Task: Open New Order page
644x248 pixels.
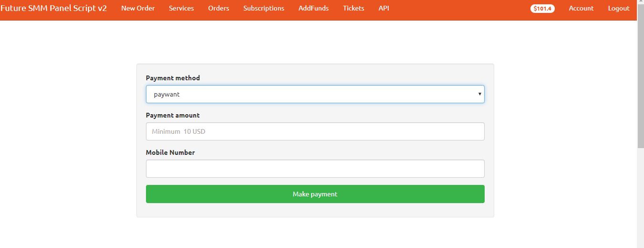Action: pyautogui.click(x=138, y=8)
